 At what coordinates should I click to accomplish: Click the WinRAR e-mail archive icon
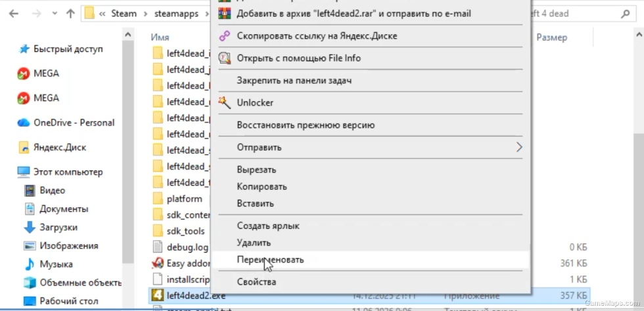224,14
